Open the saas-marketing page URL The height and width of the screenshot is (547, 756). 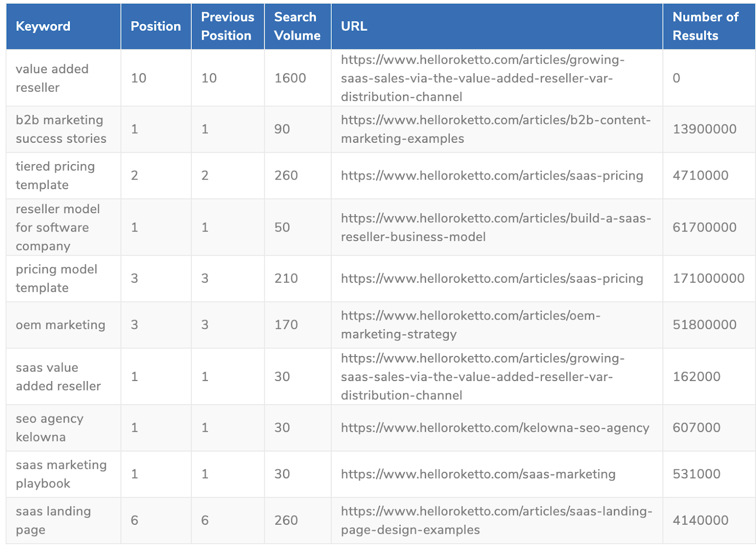(x=478, y=474)
